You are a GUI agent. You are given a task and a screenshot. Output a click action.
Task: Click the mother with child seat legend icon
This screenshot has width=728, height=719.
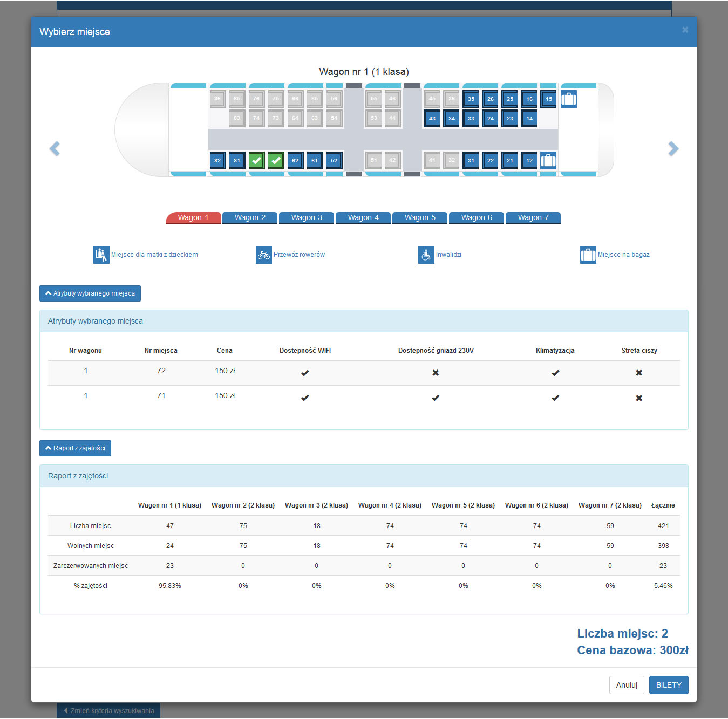tap(101, 255)
